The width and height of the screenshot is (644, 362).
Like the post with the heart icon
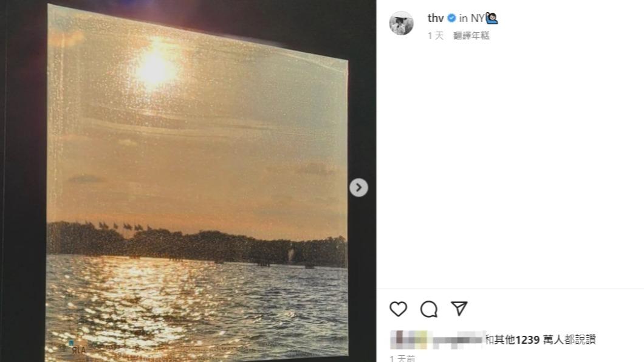(x=398, y=309)
